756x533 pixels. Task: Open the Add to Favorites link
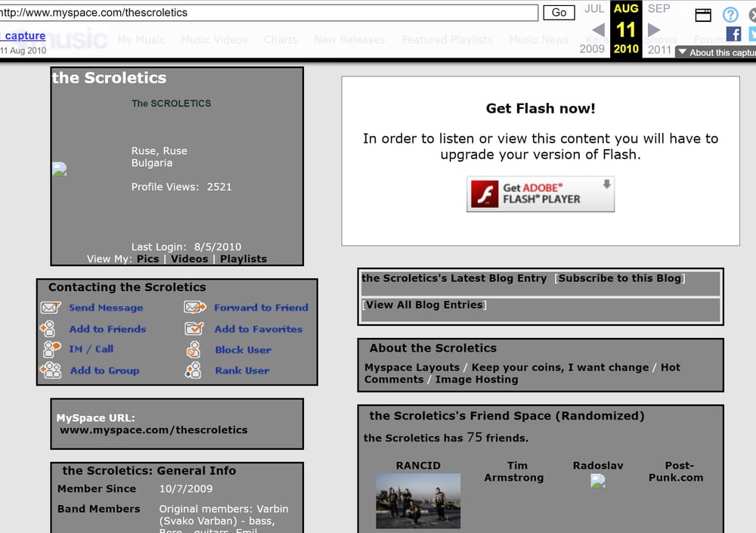coord(259,329)
